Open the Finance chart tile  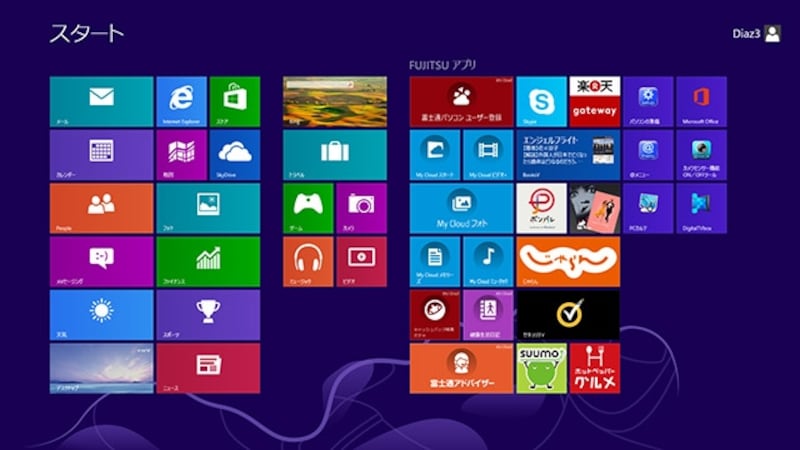coord(207,261)
